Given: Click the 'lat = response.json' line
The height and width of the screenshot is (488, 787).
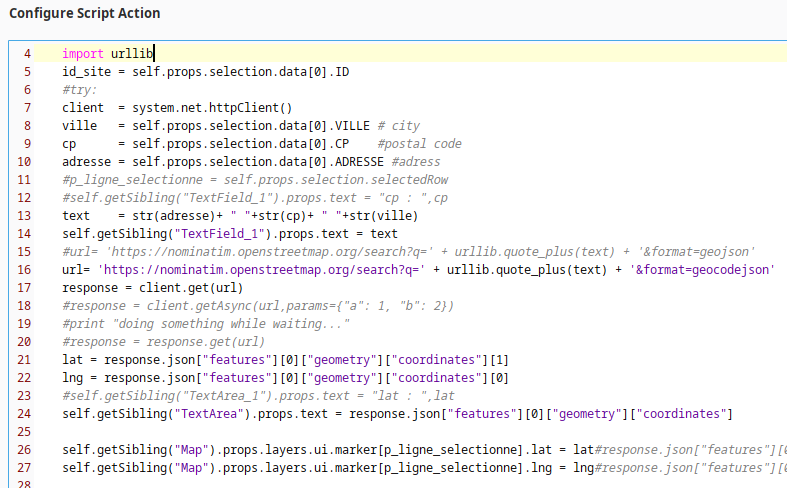Looking at the screenshot, I should click(x=286, y=360).
